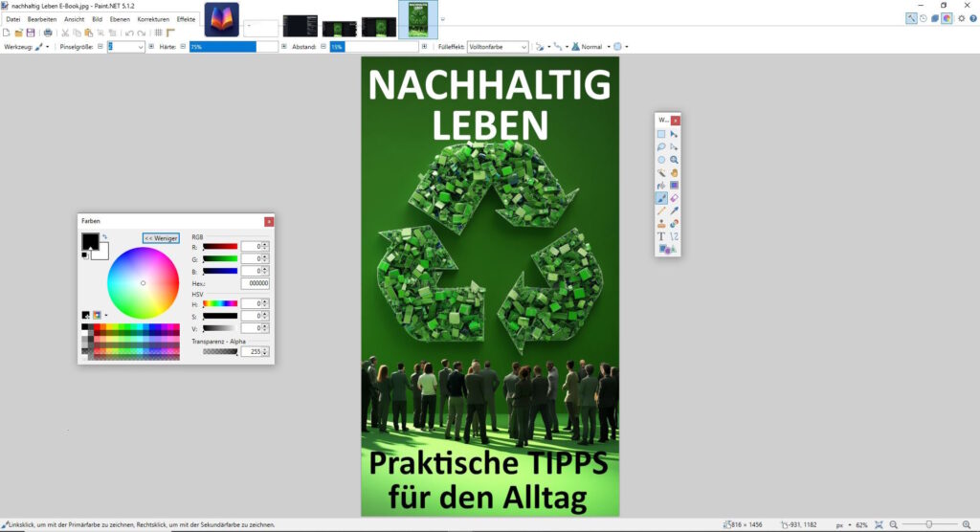Toggle the Tools window visibility button

tap(911, 18)
